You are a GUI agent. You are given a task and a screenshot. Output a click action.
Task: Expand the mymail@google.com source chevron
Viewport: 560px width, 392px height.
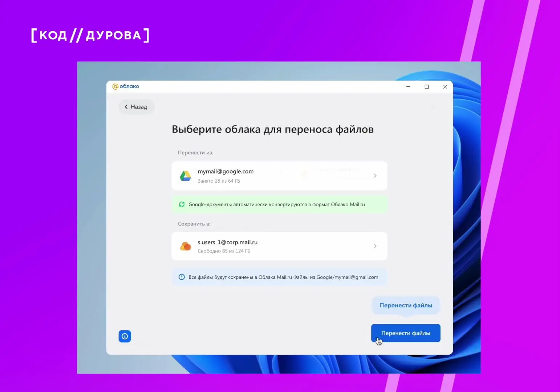click(x=375, y=176)
